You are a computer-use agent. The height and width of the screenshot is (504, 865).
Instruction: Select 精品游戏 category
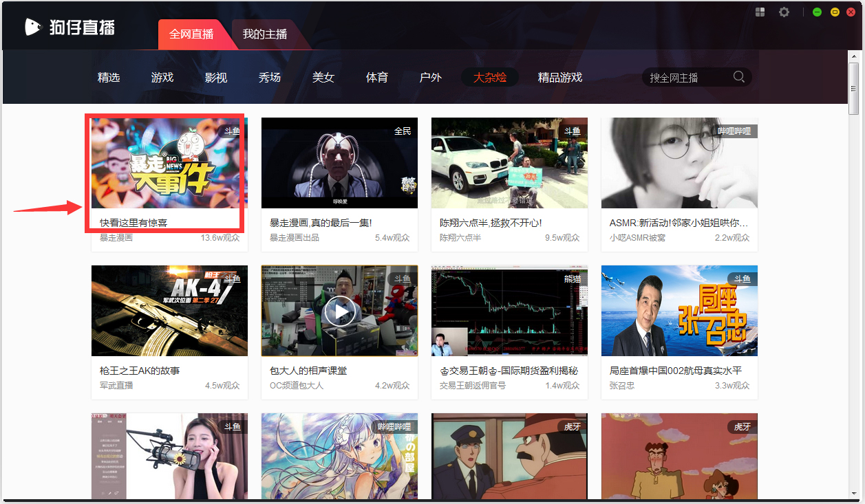click(x=560, y=78)
